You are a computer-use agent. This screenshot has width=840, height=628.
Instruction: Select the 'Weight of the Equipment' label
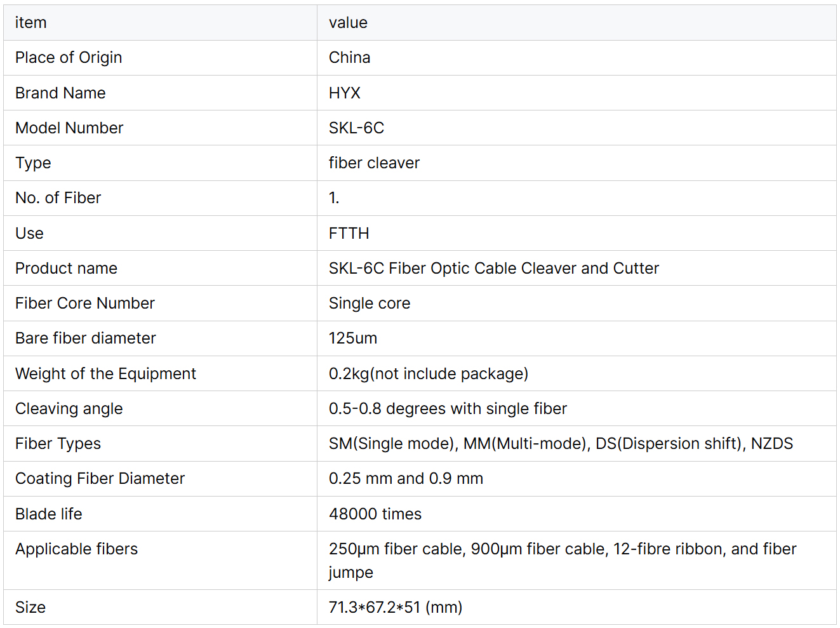click(x=105, y=374)
